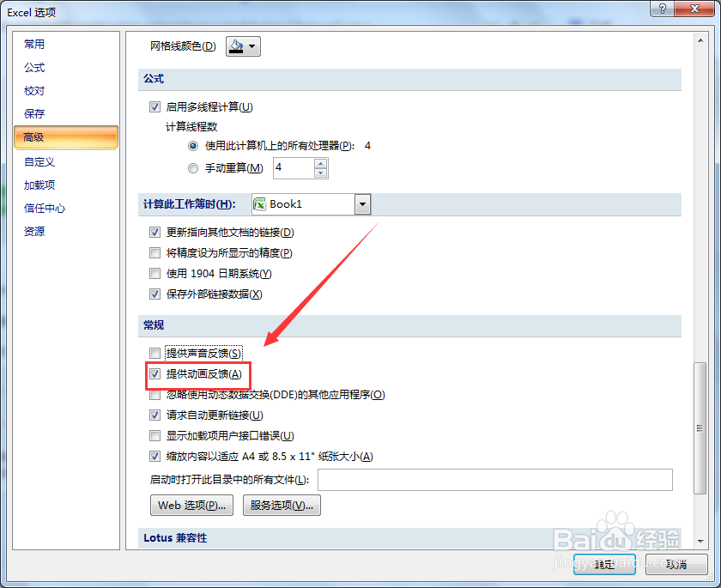The image size is (721, 588).
Task: Toggle 启用多线程计算 checkbox
Action: point(155,107)
